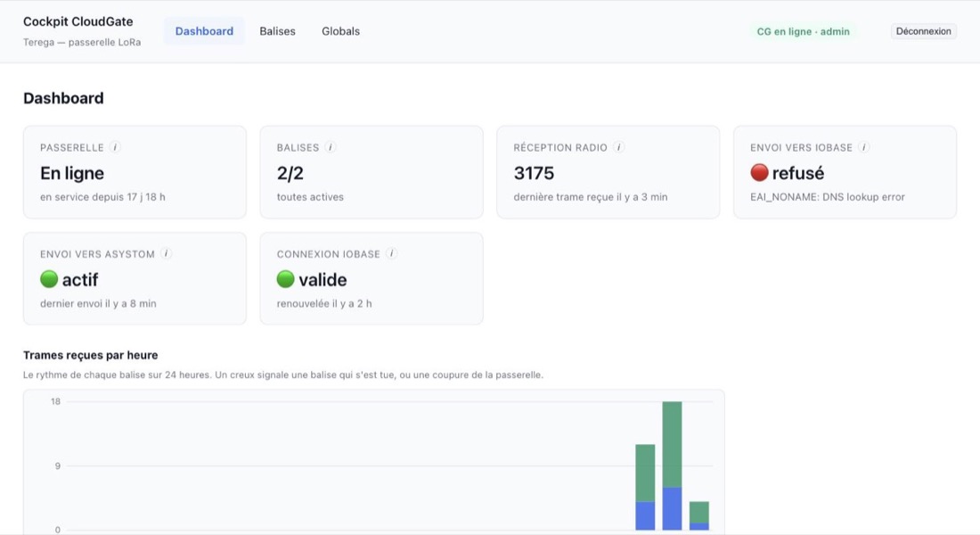Click the Cockpit CloudGate title

pos(78,21)
